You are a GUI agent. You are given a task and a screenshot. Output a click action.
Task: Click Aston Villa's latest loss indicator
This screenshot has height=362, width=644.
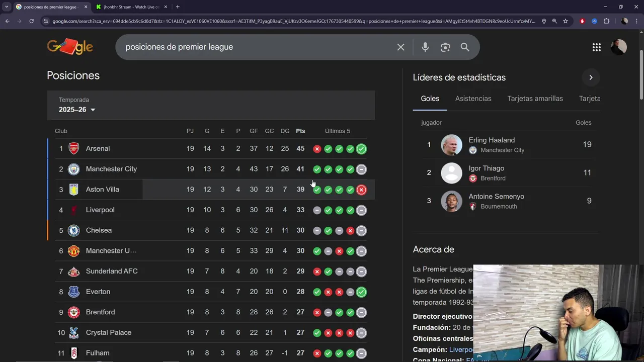[361, 190]
